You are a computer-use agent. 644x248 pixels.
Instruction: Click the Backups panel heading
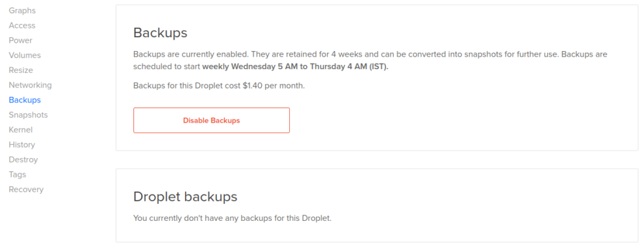160,33
